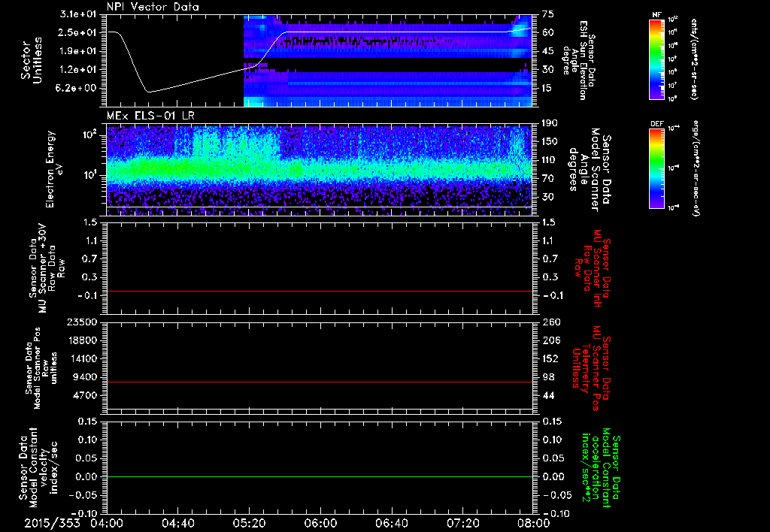Click the 190 scanner angle tick label
This screenshot has height=532, width=770.
(550, 123)
